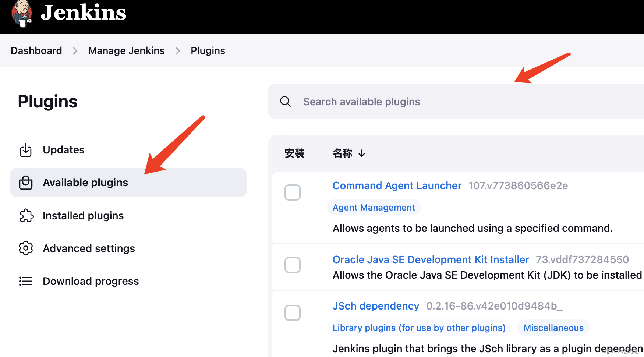Image resolution: width=644 pixels, height=357 pixels.
Task: Open Oracle Java SE Development Kit Installer link
Action: [431, 260]
